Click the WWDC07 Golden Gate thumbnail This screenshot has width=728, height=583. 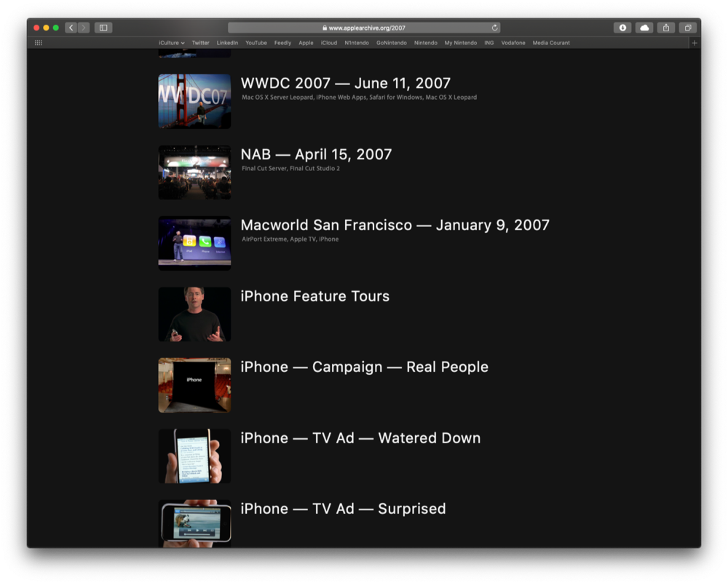(194, 101)
